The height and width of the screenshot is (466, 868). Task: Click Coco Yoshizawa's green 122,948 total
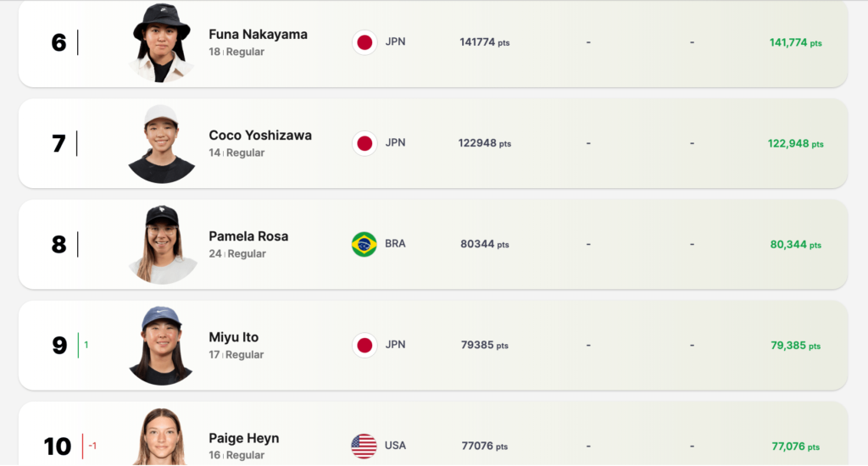tap(795, 143)
